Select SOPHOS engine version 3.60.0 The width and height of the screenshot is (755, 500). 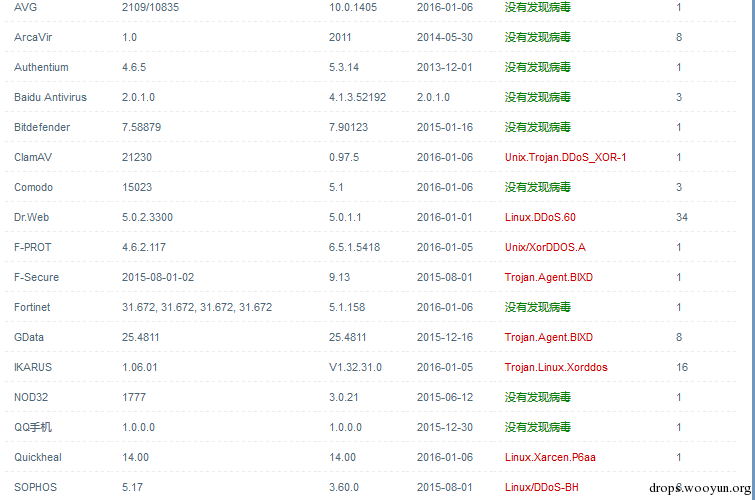pos(344,487)
